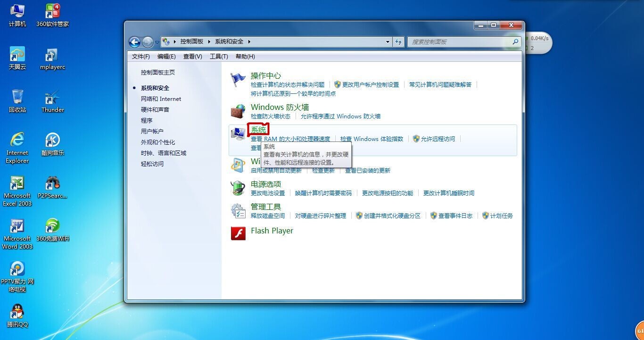This screenshot has width=644, height=340.
Task: Open the 管理工具 gear checklist icon
Action: pyautogui.click(x=238, y=211)
